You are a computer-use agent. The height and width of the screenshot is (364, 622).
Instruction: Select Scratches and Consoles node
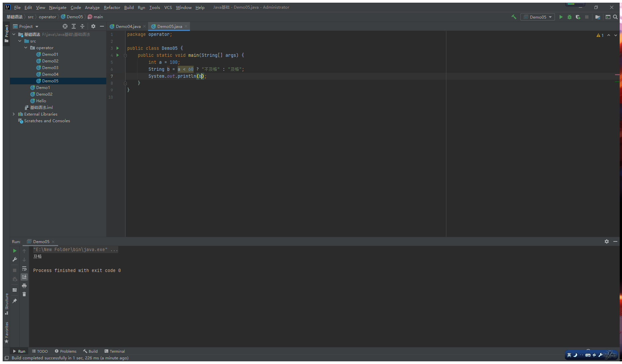click(x=47, y=121)
